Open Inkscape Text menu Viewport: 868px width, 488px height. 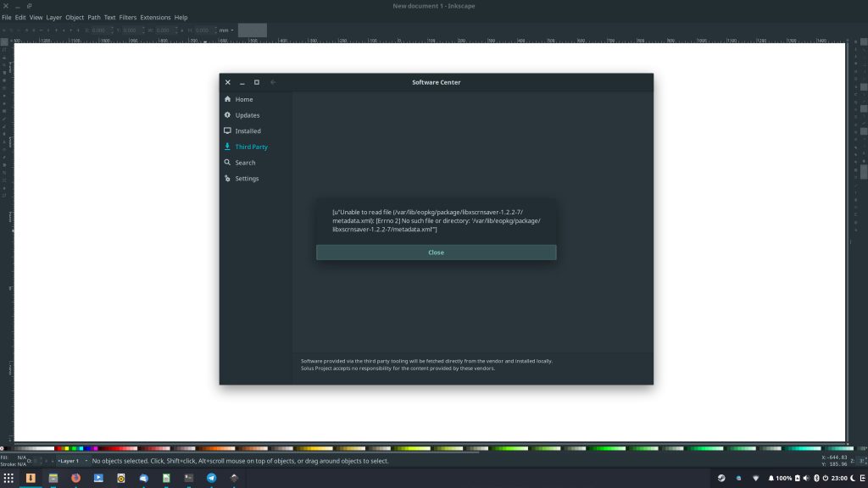[109, 17]
